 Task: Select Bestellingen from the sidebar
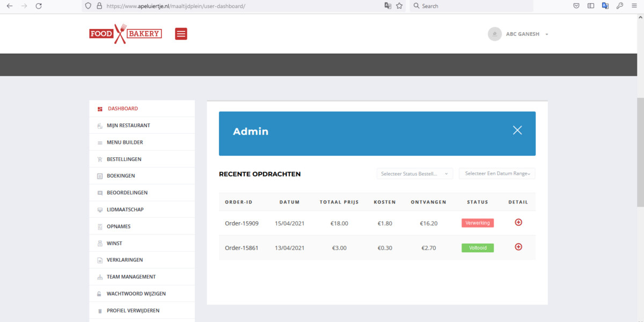pos(124,159)
